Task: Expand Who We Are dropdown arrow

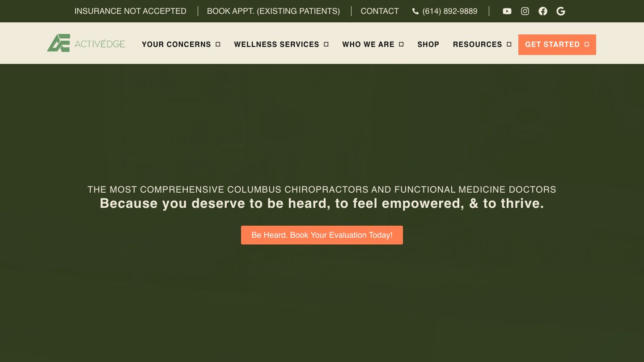Action: (x=402, y=44)
